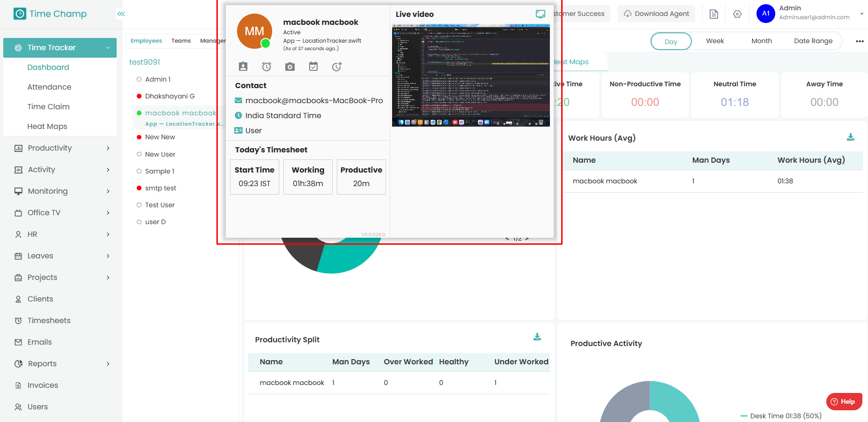Select employee user D in the list
This screenshot has height=422, width=868.
coord(155,222)
